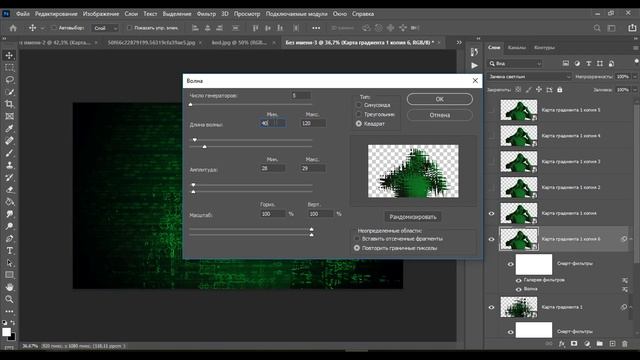Select the Pen tool
640x360 pixels.
click(9, 238)
